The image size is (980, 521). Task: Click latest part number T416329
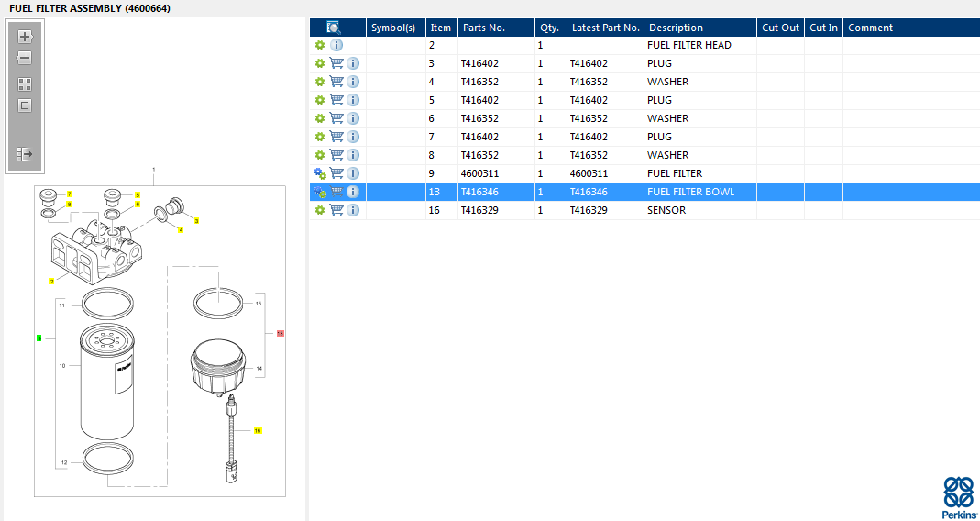tap(589, 210)
